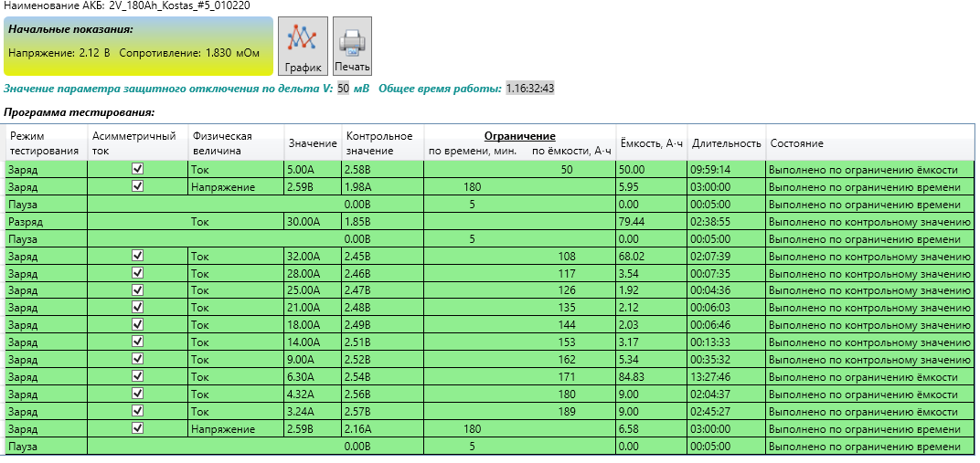The width and height of the screenshot is (980, 463).
Task: Click the 2.58B control value cell
Action: coord(382,169)
